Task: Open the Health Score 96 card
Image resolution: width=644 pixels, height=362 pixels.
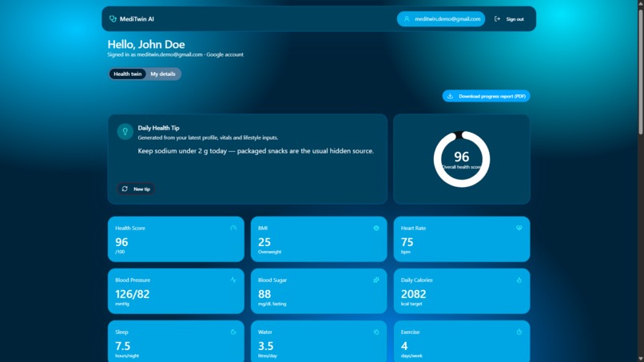Action: click(176, 239)
